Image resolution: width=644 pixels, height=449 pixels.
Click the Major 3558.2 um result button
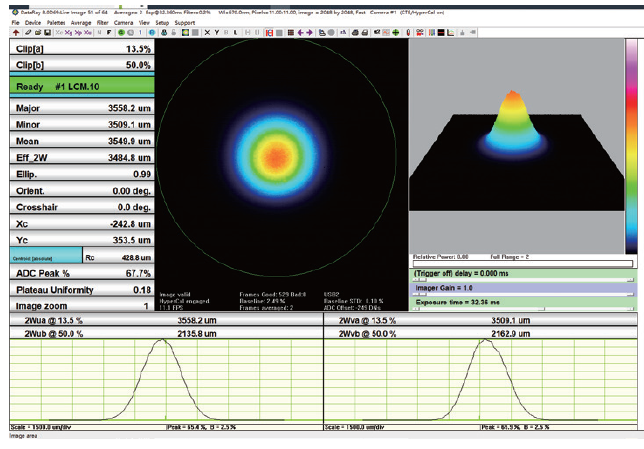click(78, 110)
